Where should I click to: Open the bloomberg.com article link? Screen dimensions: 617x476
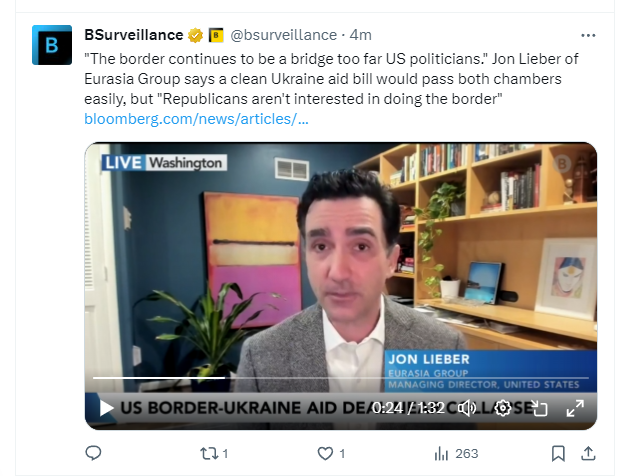(196, 119)
